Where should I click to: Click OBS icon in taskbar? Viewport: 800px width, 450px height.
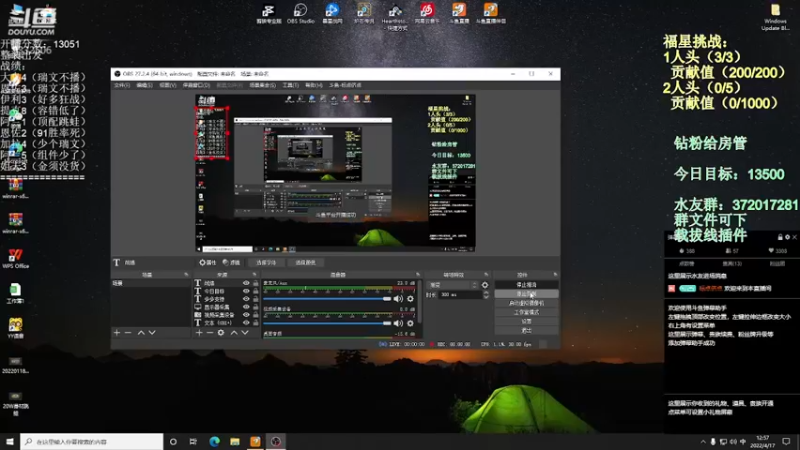click(276, 441)
